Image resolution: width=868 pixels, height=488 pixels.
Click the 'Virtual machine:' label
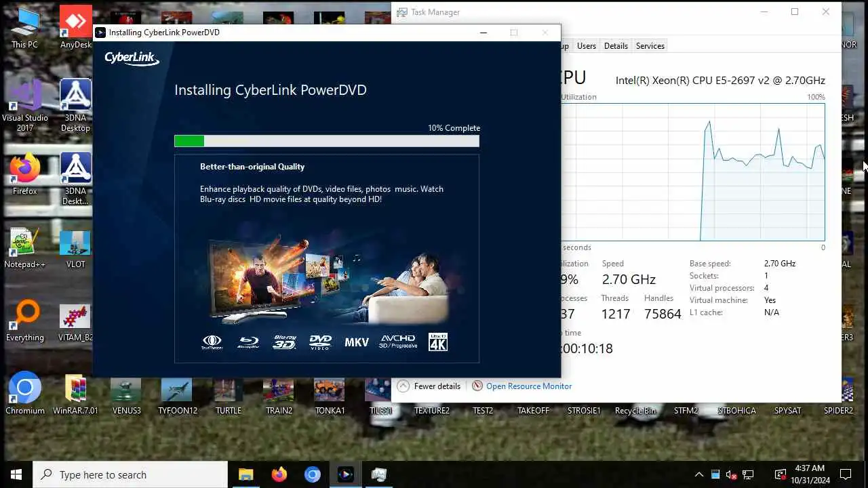(719, 300)
